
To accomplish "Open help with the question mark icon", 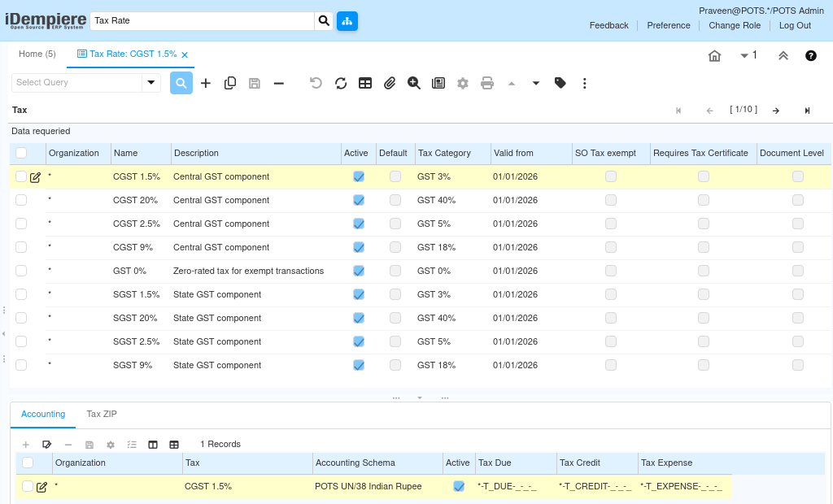I will click(811, 55).
